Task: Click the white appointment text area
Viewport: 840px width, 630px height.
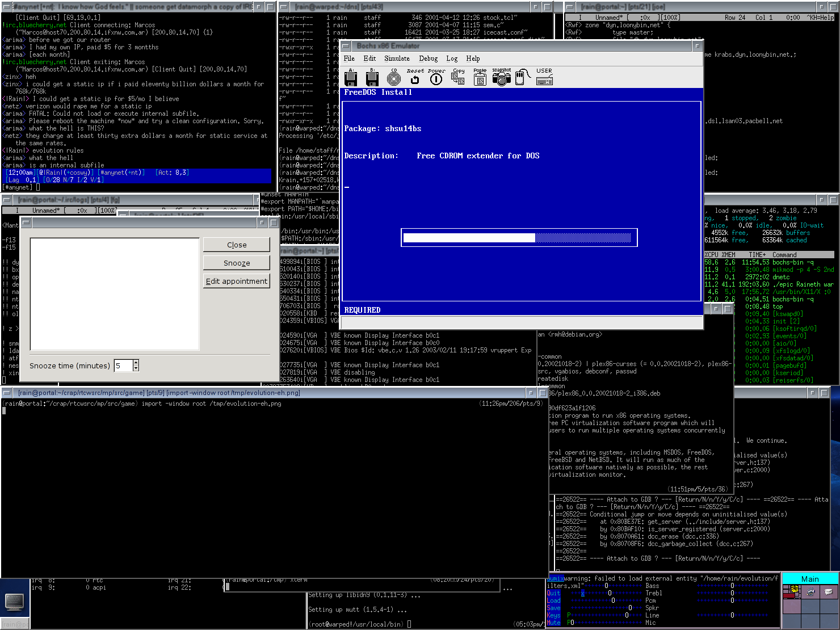Action: (x=115, y=294)
